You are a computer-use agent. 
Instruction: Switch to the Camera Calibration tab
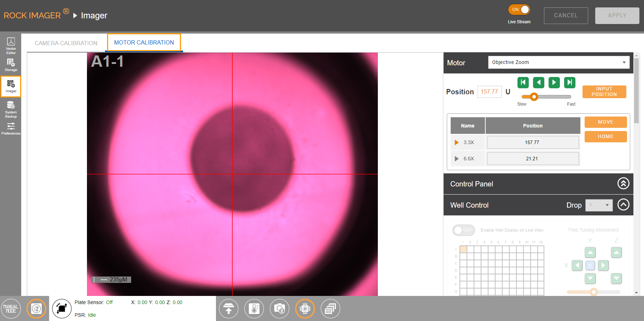66,43
